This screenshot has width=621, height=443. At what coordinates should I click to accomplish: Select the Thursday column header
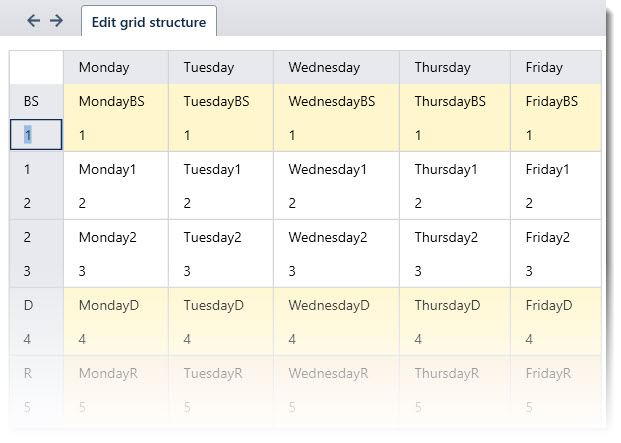(442, 68)
